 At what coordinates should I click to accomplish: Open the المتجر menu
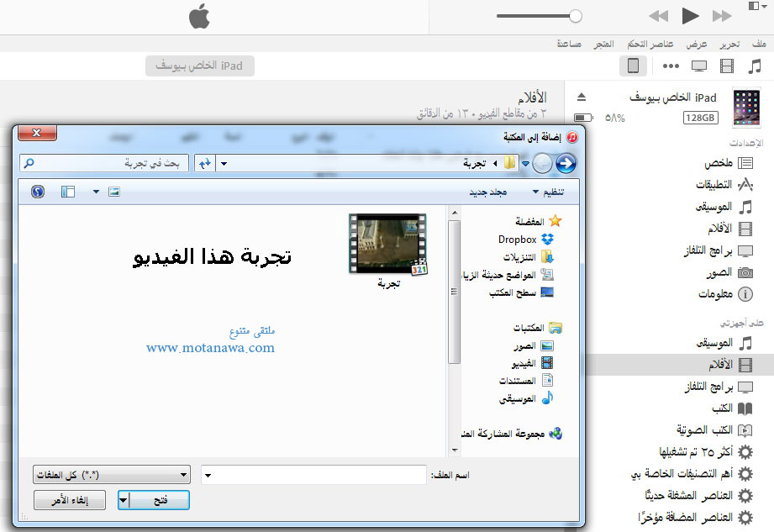click(603, 44)
